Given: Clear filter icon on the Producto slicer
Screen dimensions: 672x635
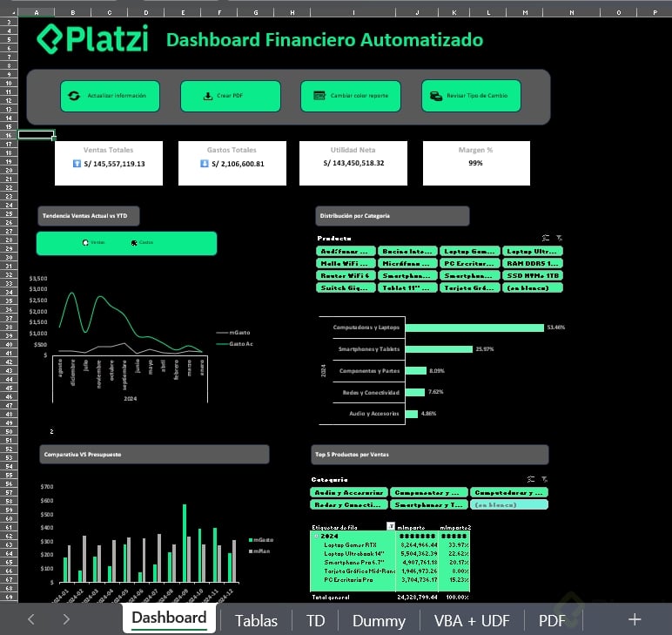Looking at the screenshot, I should click(x=559, y=238).
